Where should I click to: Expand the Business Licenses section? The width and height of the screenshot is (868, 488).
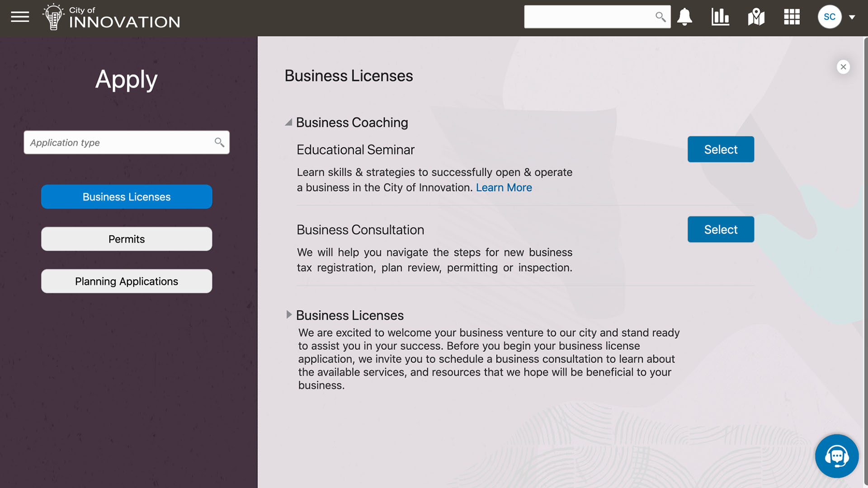point(289,315)
